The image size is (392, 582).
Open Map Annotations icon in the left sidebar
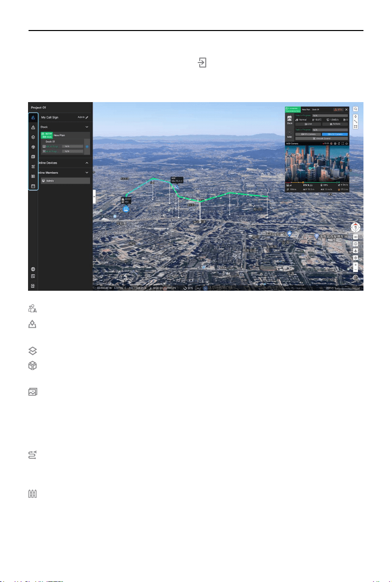(33, 127)
